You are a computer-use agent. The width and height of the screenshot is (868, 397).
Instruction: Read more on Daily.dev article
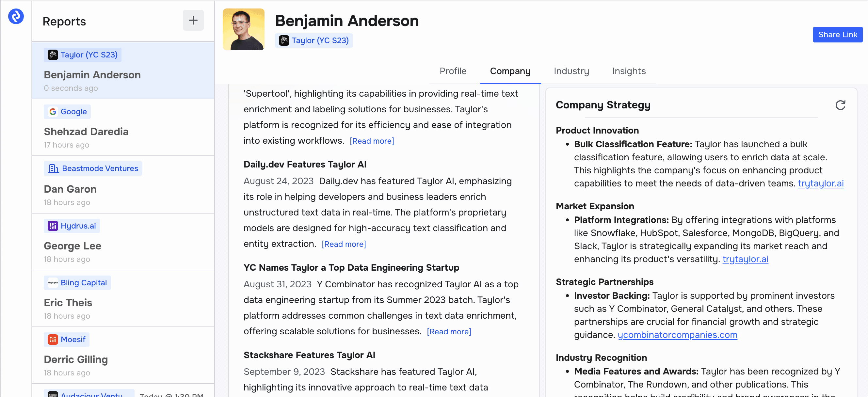tap(344, 244)
